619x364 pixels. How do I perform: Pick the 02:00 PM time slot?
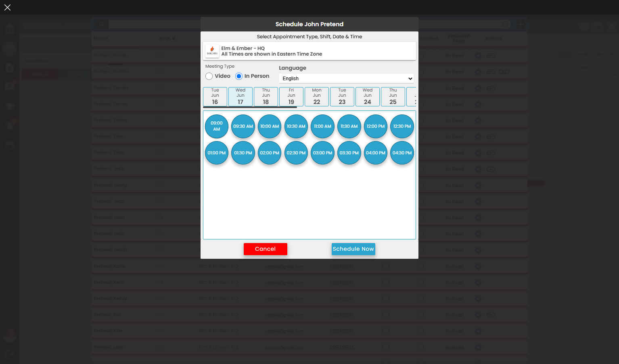pos(270,153)
